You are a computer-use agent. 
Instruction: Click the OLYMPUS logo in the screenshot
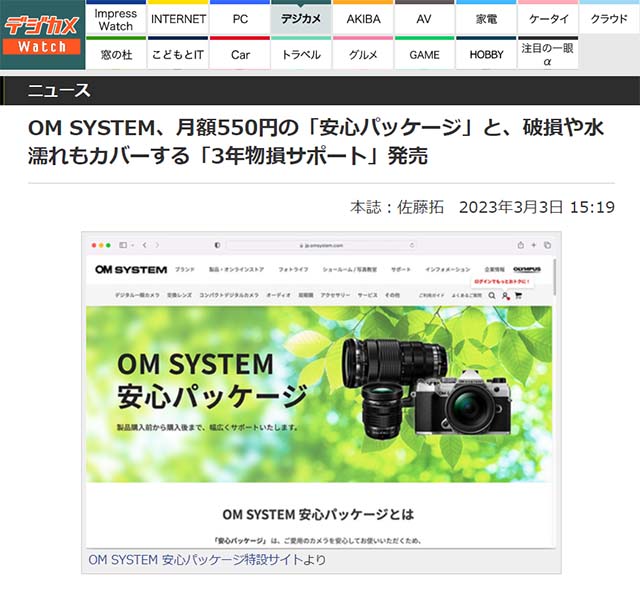527,269
